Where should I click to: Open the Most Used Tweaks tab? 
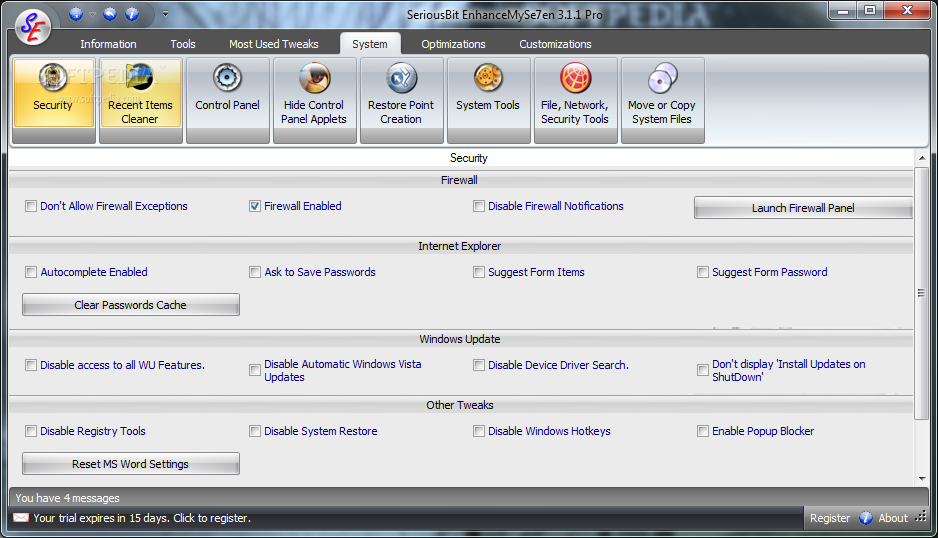coord(273,44)
